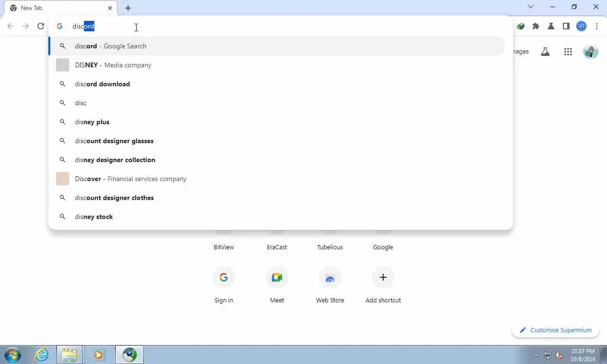Click the DISNEY suggestion thumbnail image
Screen dimensions: 607x364
click(x=63, y=65)
